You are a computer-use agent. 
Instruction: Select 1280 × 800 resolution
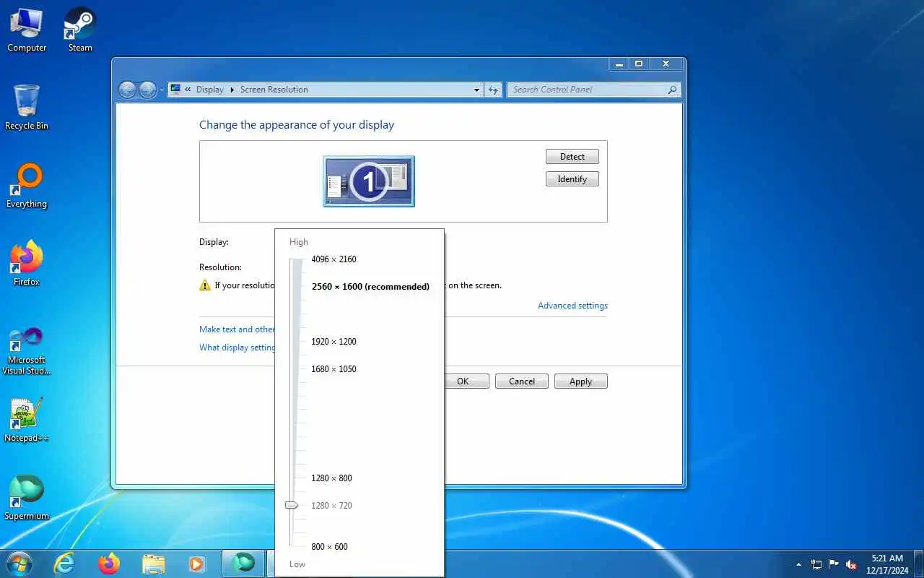(331, 478)
